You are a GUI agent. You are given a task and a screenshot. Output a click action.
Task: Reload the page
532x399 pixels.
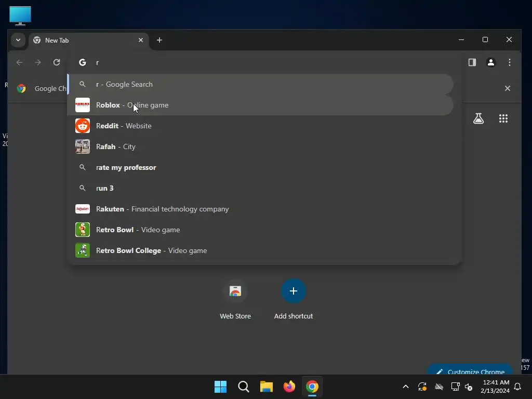tap(57, 62)
